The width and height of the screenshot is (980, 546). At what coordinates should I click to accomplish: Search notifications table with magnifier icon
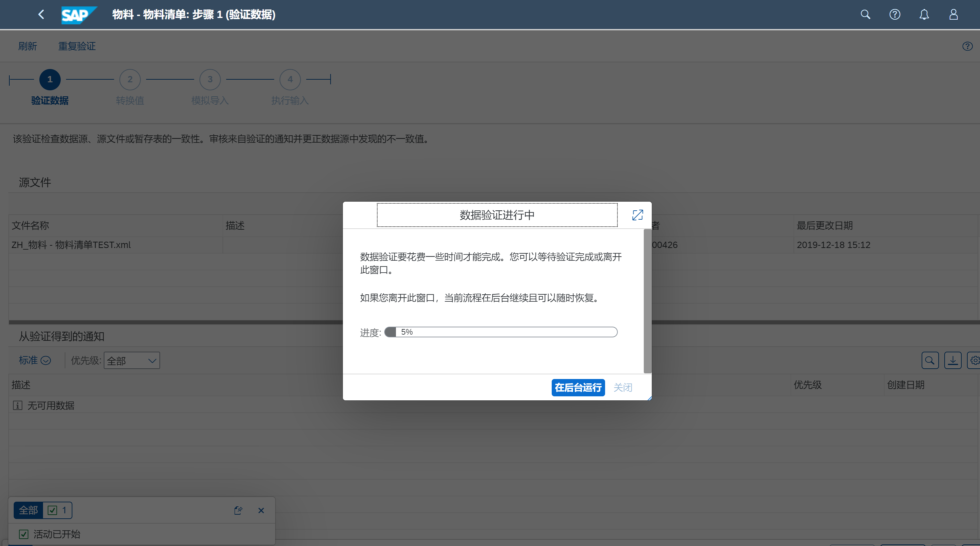[930, 360]
